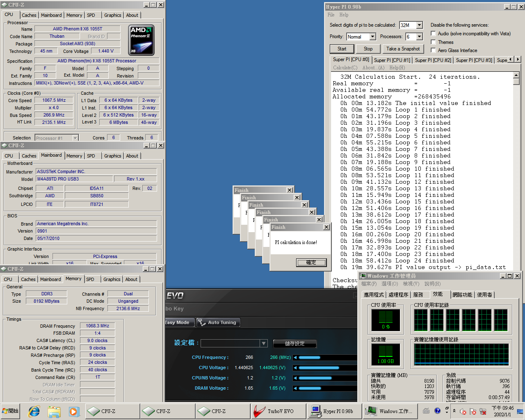Click the decrease arrow for CPU/NB Voltage
Screen dimensions: 525x420
pyautogui.click(x=295, y=378)
